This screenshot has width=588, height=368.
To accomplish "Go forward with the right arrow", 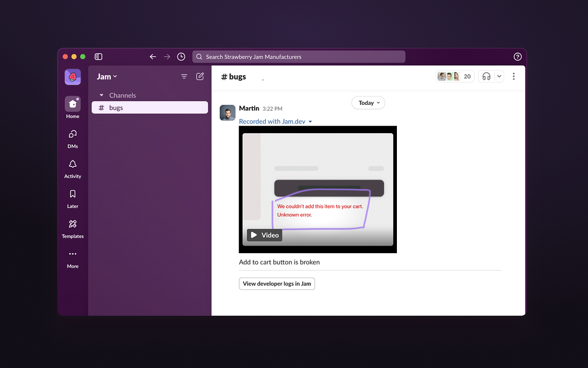I will [x=167, y=57].
